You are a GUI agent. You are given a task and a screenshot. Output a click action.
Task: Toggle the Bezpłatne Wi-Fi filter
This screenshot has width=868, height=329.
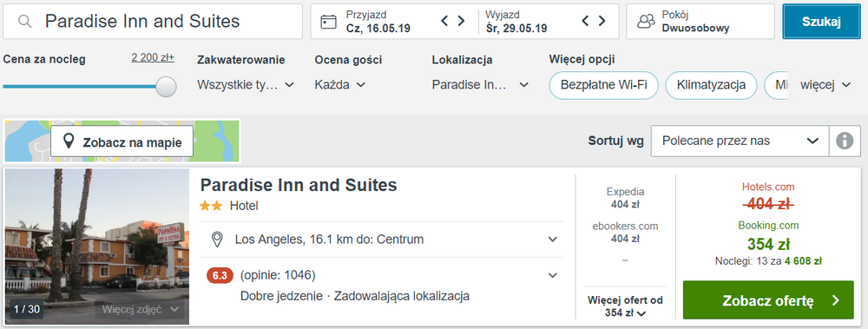(603, 85)
